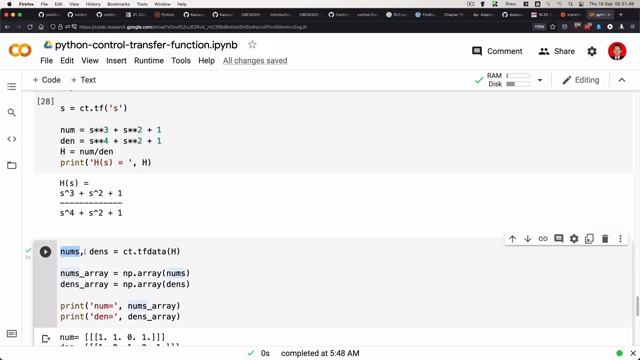Run the nums, dens tfdata cell
The width and height of the screenshot is (640, 360).
[x=45, y=252]
